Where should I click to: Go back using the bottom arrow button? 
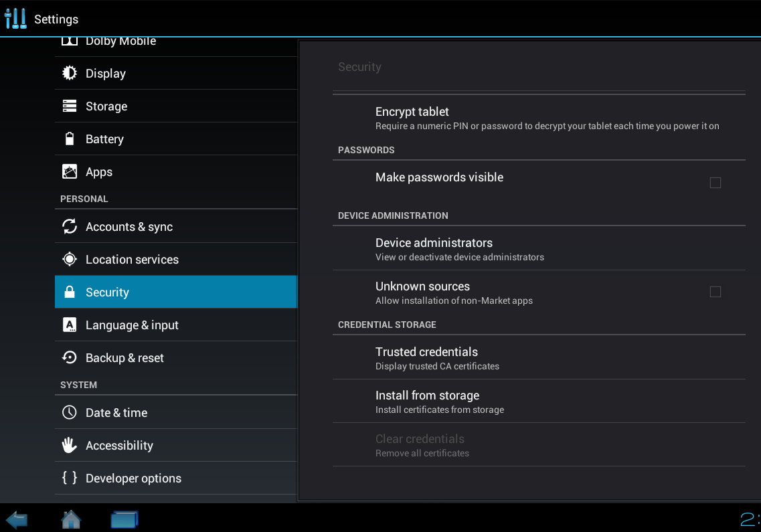[17, 519]
